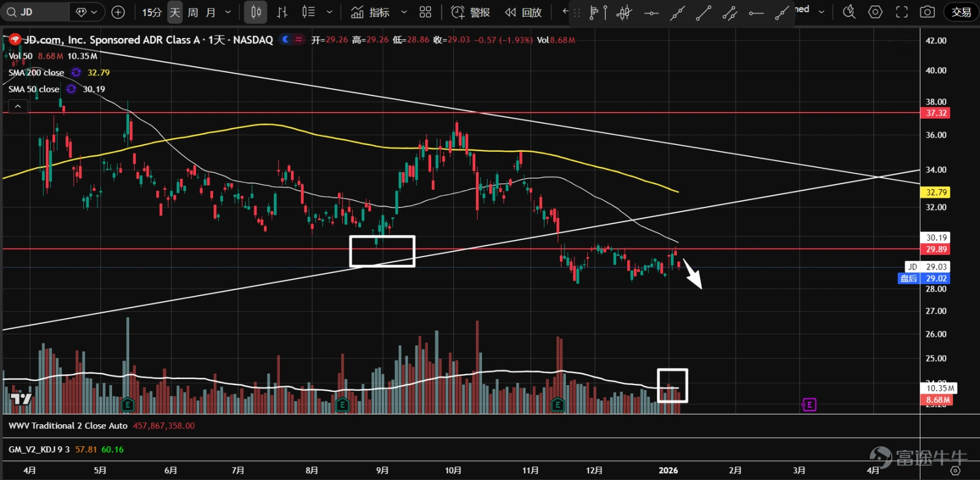The image size is (980, 480).
Task: Grab the drawing toolbar drag handle
Action: point(576,13)
